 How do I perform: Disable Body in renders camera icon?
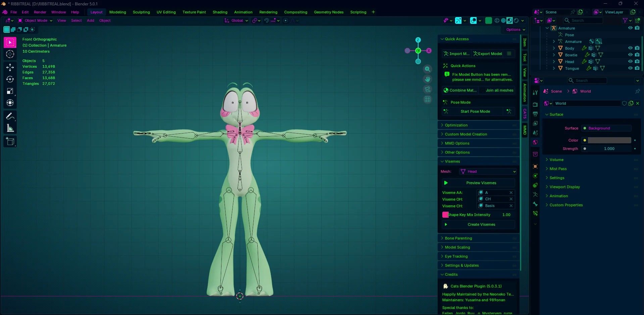(637, 48)
